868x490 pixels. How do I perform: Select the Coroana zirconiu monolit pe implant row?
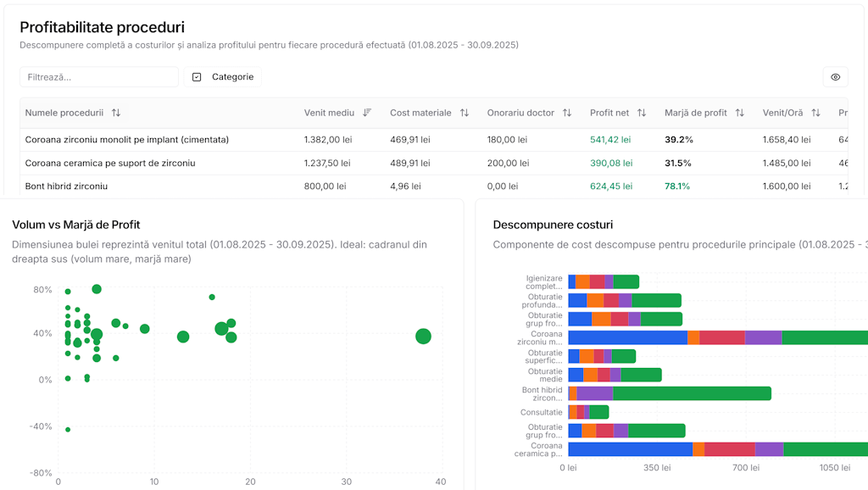(127, 139)
